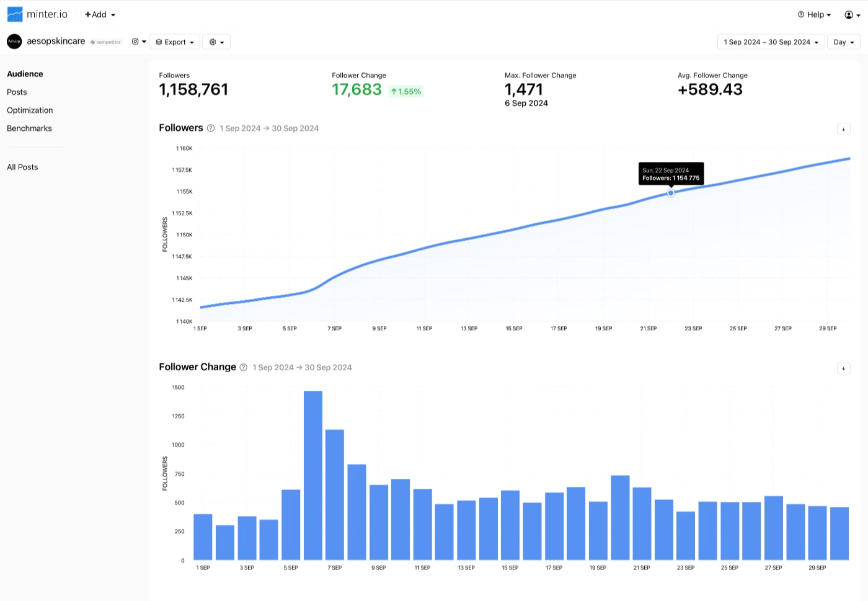Click the minter.io logo icon
The image size is (868, 601).
pyautogui.click(x=15, y=14)
